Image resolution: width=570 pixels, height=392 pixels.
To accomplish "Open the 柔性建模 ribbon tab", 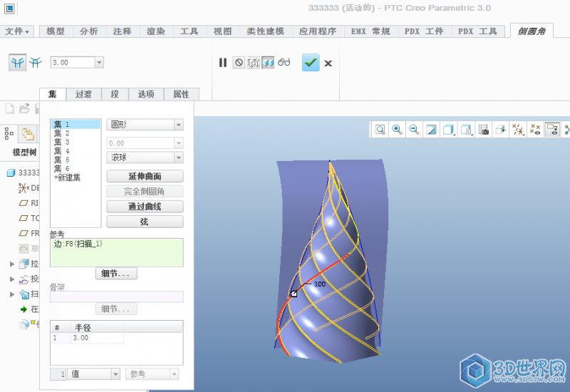I will 266,31.
